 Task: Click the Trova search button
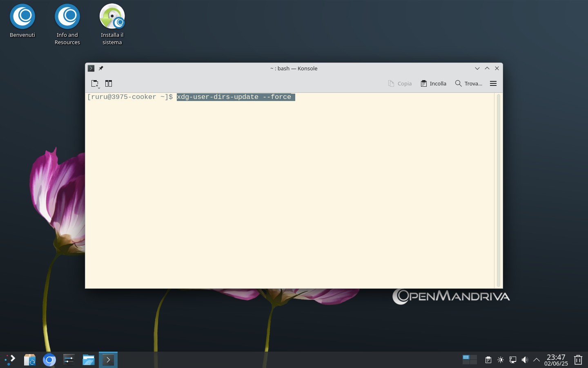(x=469, y=83)
